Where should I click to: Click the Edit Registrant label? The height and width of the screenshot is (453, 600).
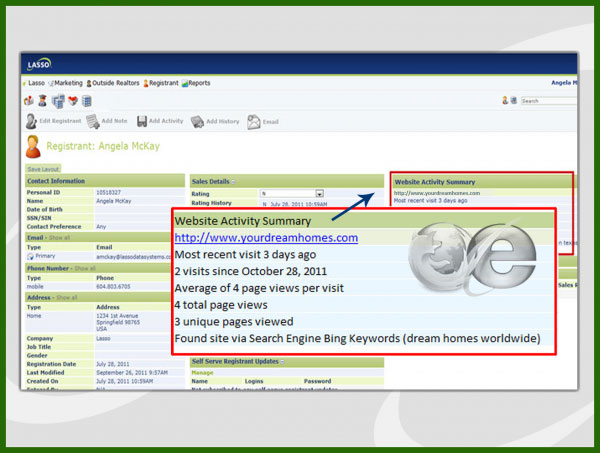click(60, 121)
